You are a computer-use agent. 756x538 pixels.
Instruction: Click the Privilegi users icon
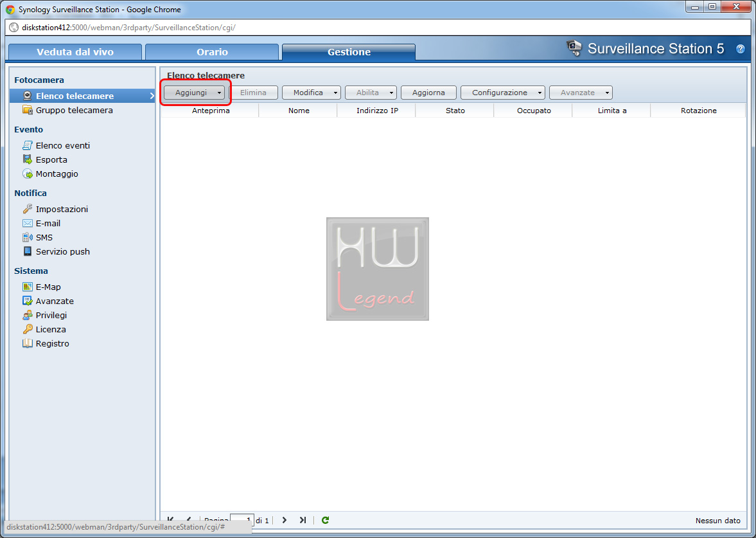pyautogui.click(x=28, y=315)
